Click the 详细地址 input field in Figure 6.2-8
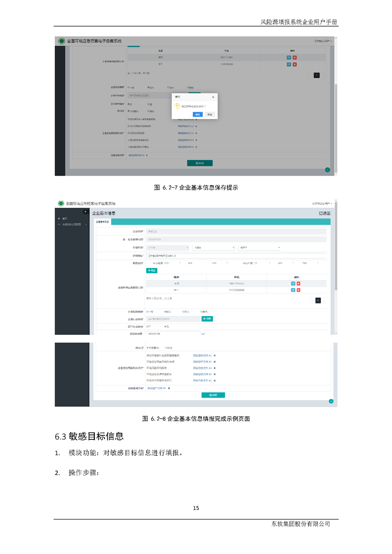Image resolution: width=392 pixels, height=554 pixels. click(236, 255)
